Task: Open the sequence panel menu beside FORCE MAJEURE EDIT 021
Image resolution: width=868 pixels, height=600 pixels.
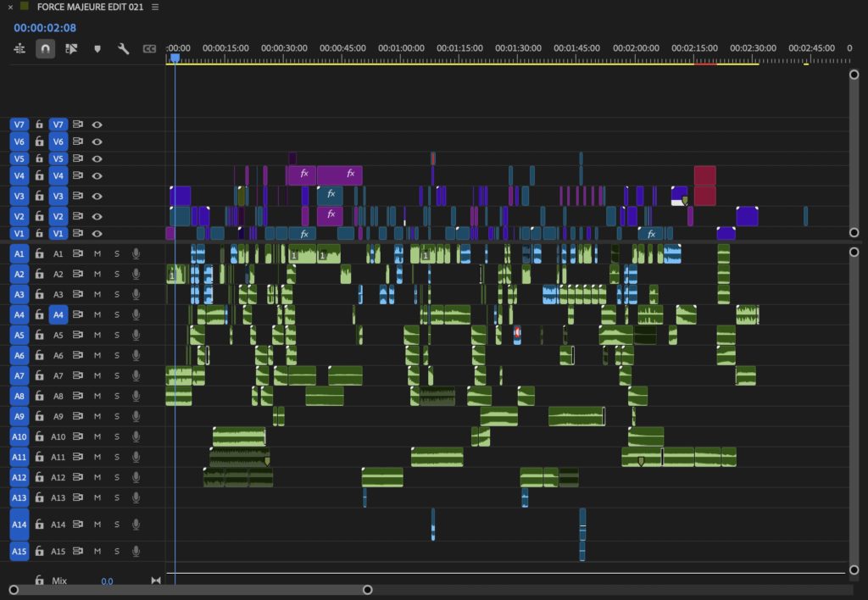Action: (x=155, y=7)
